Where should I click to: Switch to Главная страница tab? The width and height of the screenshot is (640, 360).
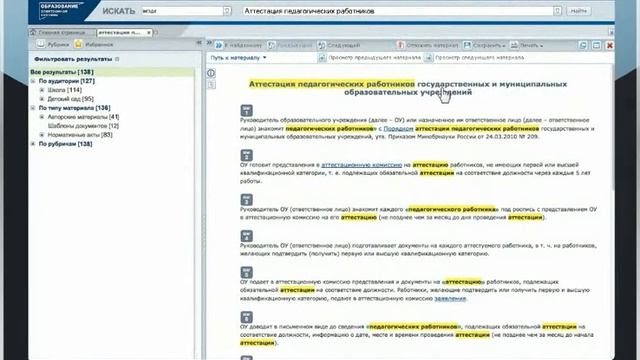(x=62, y=32)
